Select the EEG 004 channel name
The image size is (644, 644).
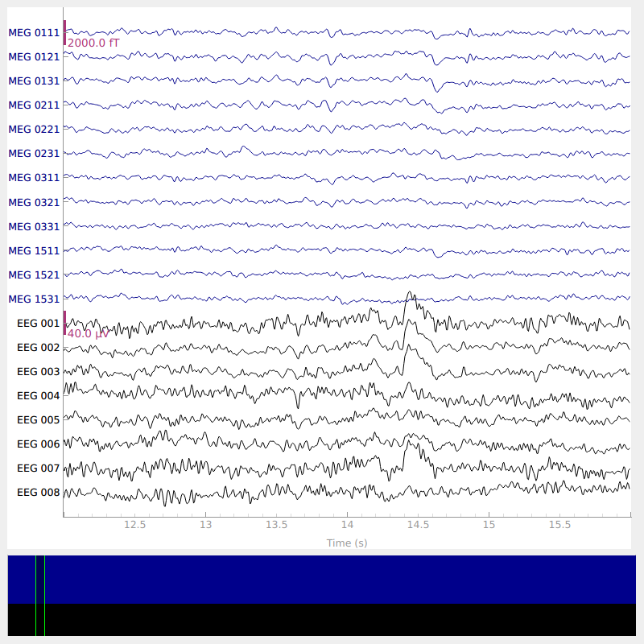(38, 395)
